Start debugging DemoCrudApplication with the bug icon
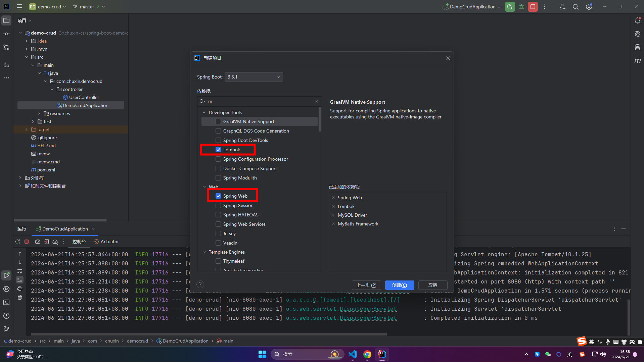 pyautogui.click(x=521, y=7)
